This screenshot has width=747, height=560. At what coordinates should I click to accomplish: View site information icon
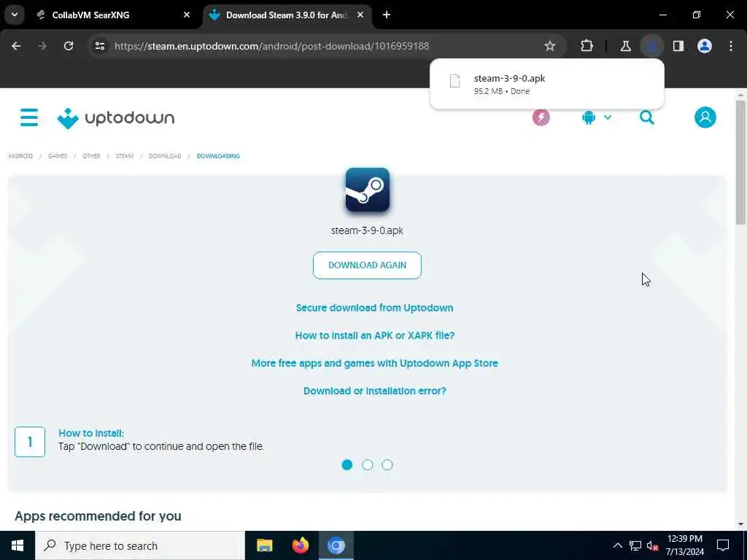[x=99, y=46]
